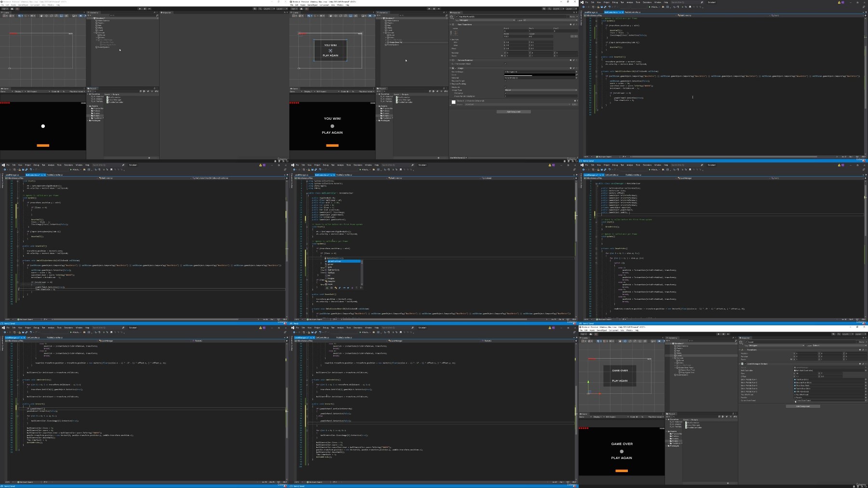Screen dimensions: 868x488
Task: Open GameObject menu in Unity YOU WIN window
Action: (x=312, y=5)
